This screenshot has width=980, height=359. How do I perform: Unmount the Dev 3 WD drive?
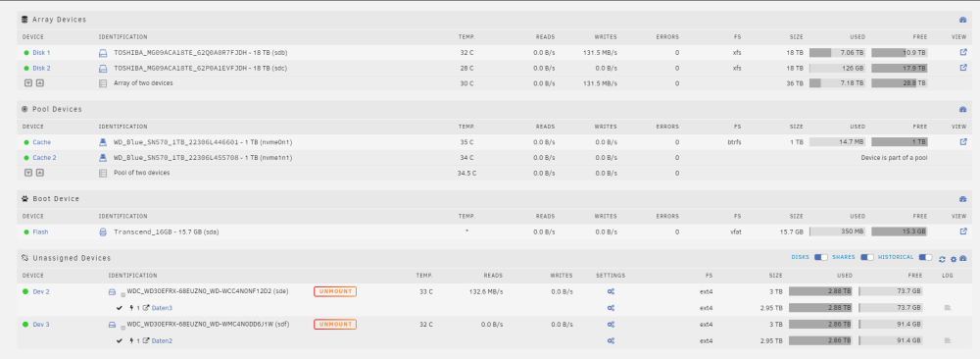(x=335, y=325)
